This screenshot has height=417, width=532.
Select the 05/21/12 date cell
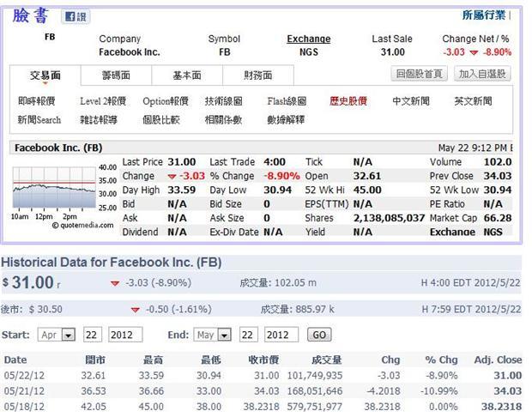pyautogui.click(x=24, y=391)
